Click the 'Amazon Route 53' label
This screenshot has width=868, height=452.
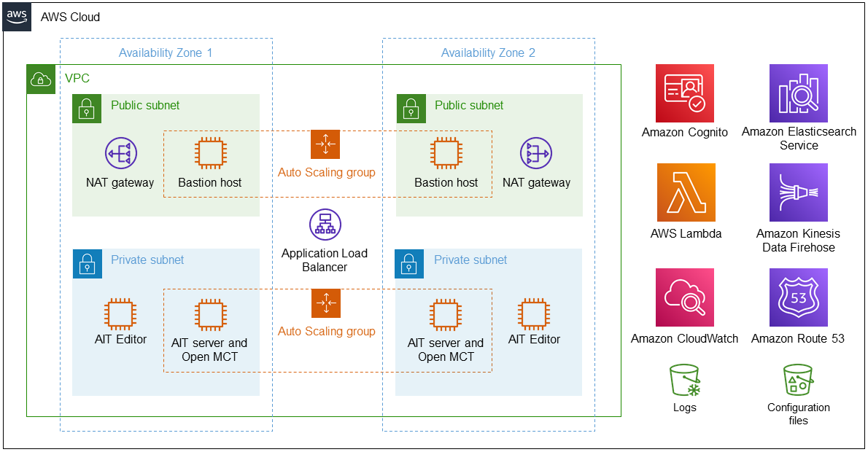[x=798, y=338]
